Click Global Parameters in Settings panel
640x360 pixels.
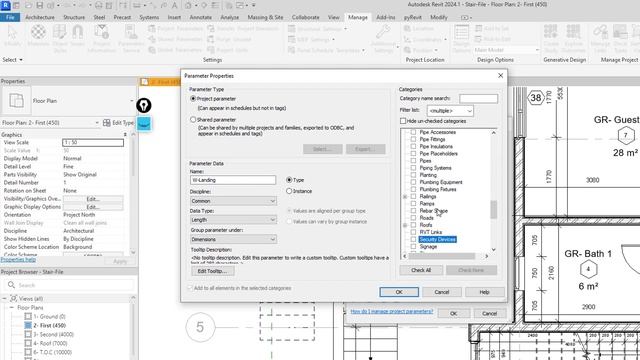176,50
